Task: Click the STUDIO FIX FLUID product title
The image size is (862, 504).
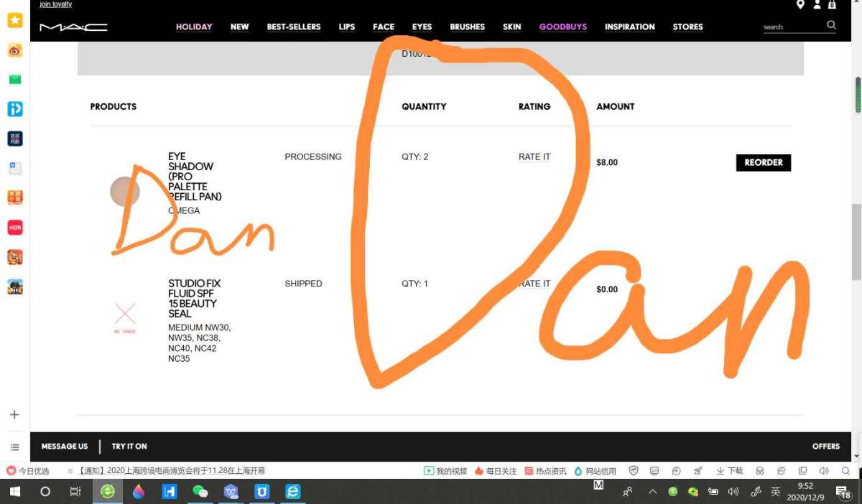Action: click(194, 299)
